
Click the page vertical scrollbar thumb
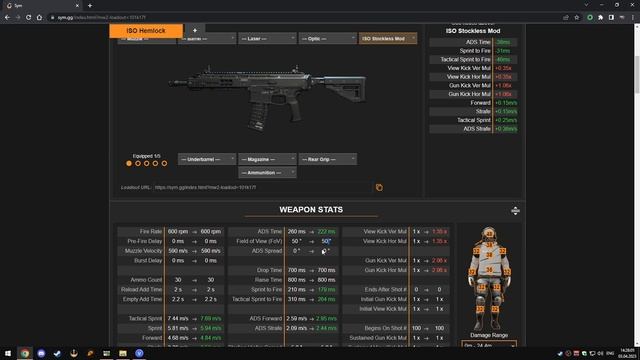(637, 74)
